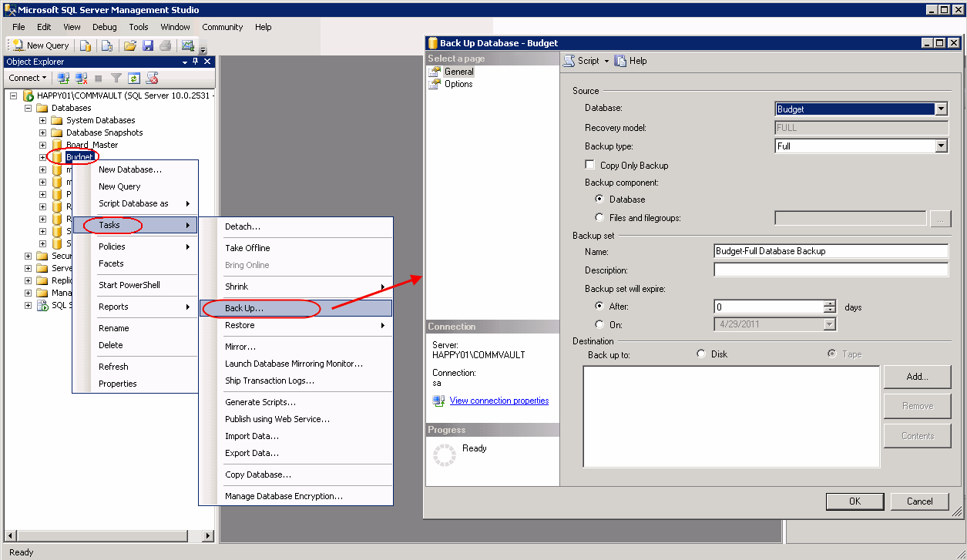
Task: Click the Back Up Database title bar icon
Action: (x=432, y=43)
